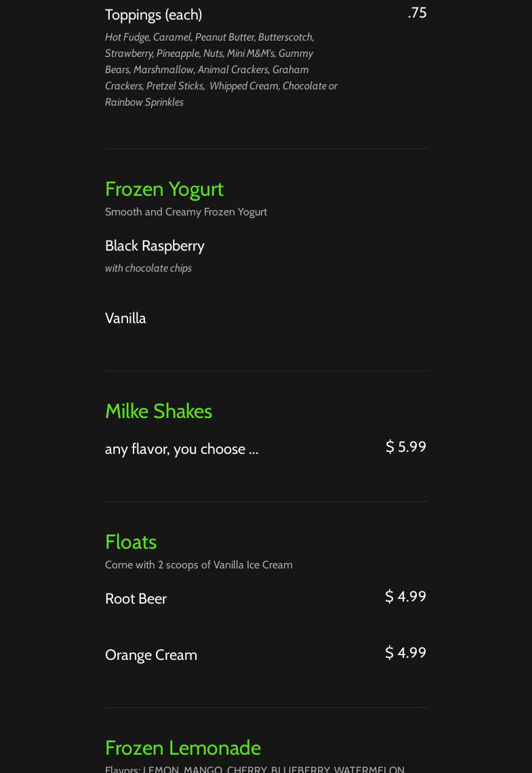This screenshot has width=532, height=773.
Task: Choose the Orange Cream float item
Action: click(x=151, y=654)
